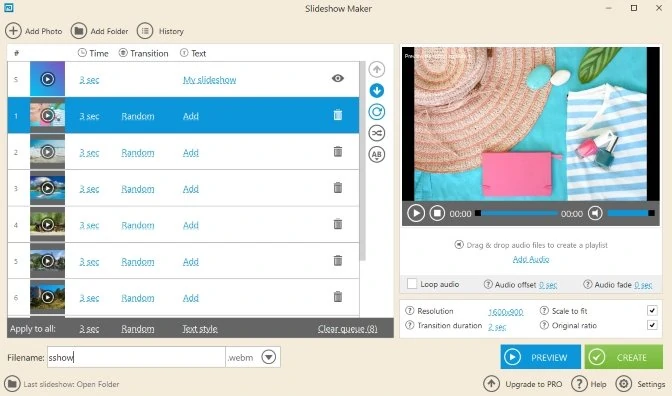Uncheck the Scale to fit checkbox

[652, 311]
